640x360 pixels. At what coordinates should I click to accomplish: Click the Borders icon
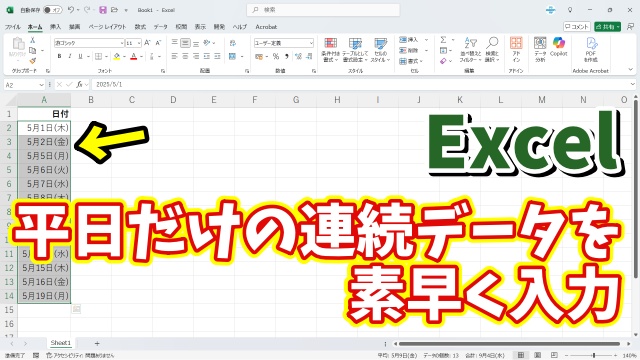[x=98, y=56]
